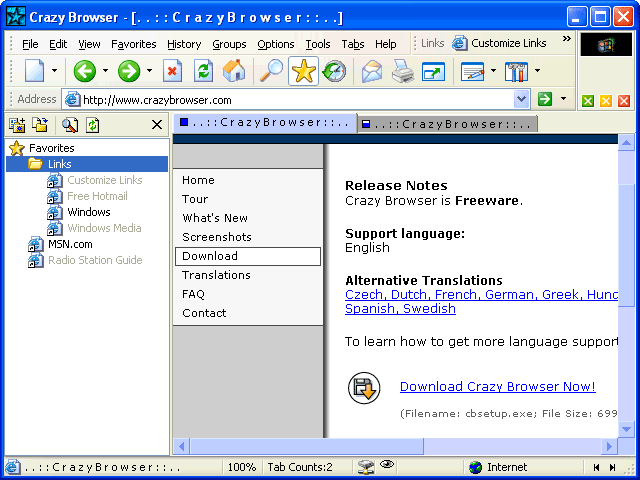Open the Windows favorite link
The width and height of the screenshot is (640, 480).
89,212
